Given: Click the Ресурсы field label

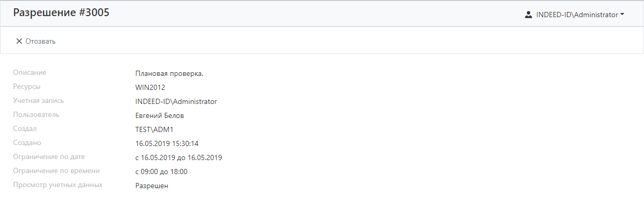Looking at the screenshot, I should tap(27, 86).
